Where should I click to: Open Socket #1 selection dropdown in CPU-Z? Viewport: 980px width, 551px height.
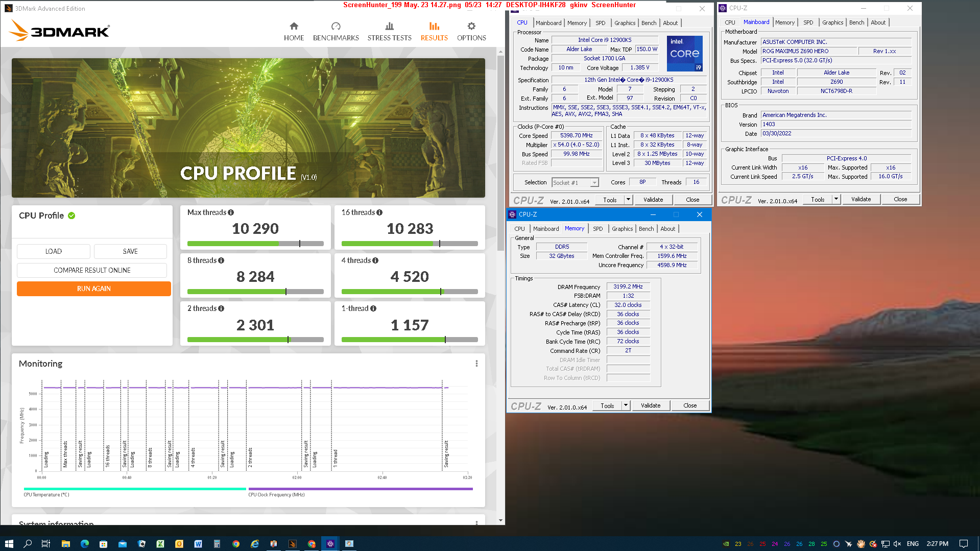[x=575, y=183]
